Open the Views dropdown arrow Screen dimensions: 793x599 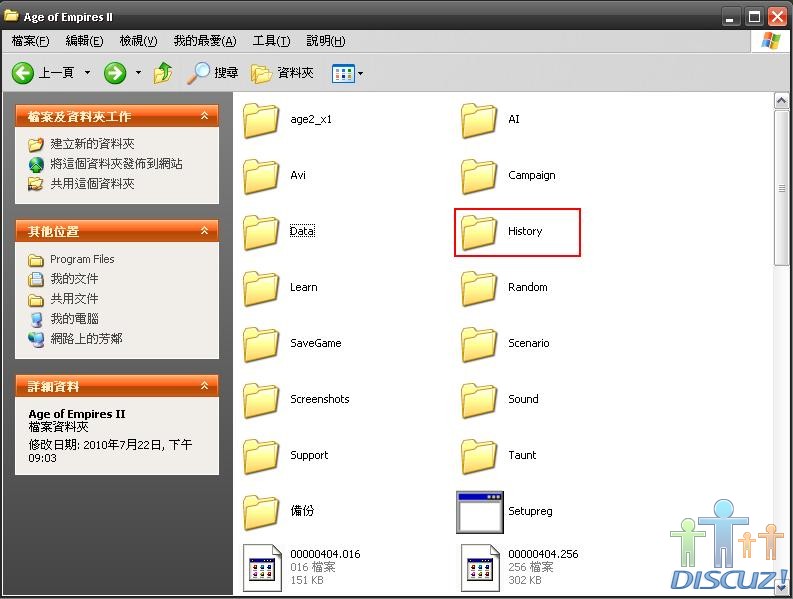pyautogui.click(x=361, y=74)
